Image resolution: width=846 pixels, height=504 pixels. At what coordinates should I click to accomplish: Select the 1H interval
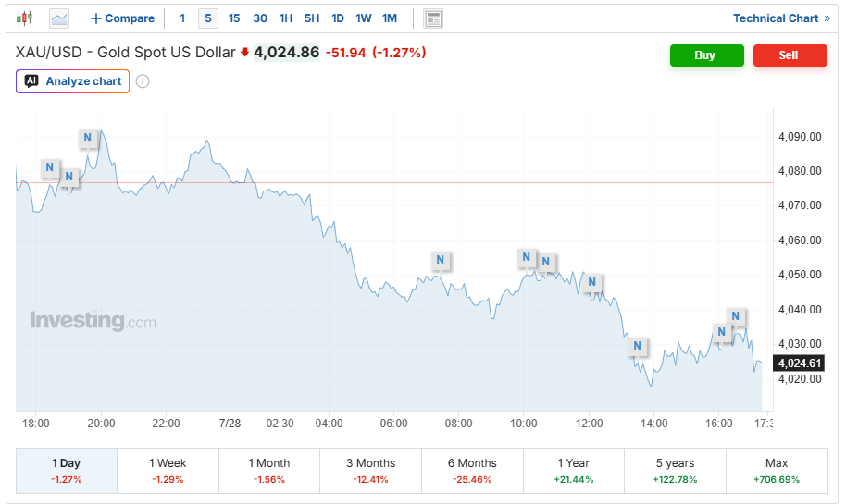tap(286, 18)
